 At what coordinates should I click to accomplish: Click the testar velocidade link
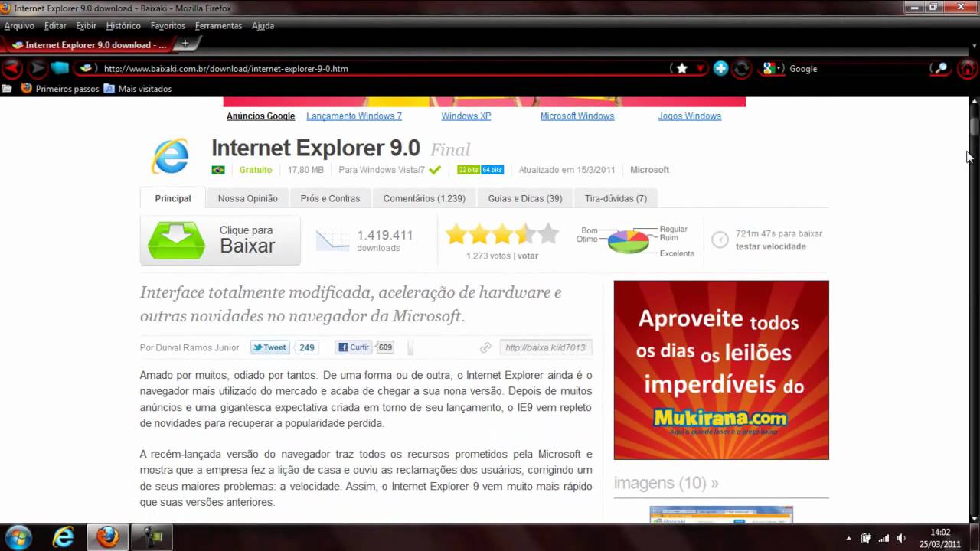(x=770, y=246)
